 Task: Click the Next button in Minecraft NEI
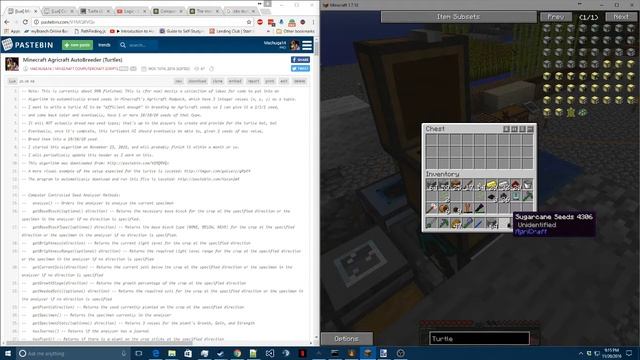(x=621, y=17)
